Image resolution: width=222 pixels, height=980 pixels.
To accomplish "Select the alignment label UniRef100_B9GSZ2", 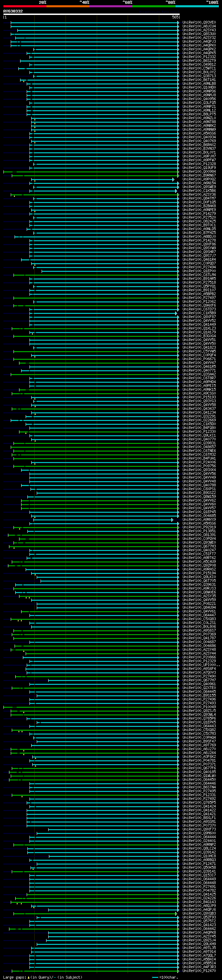I will click(x=199, y=493).
